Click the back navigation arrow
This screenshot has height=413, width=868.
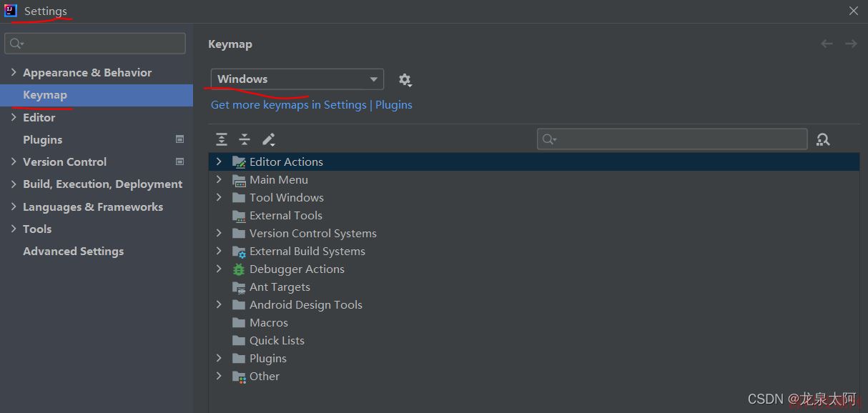827,44
